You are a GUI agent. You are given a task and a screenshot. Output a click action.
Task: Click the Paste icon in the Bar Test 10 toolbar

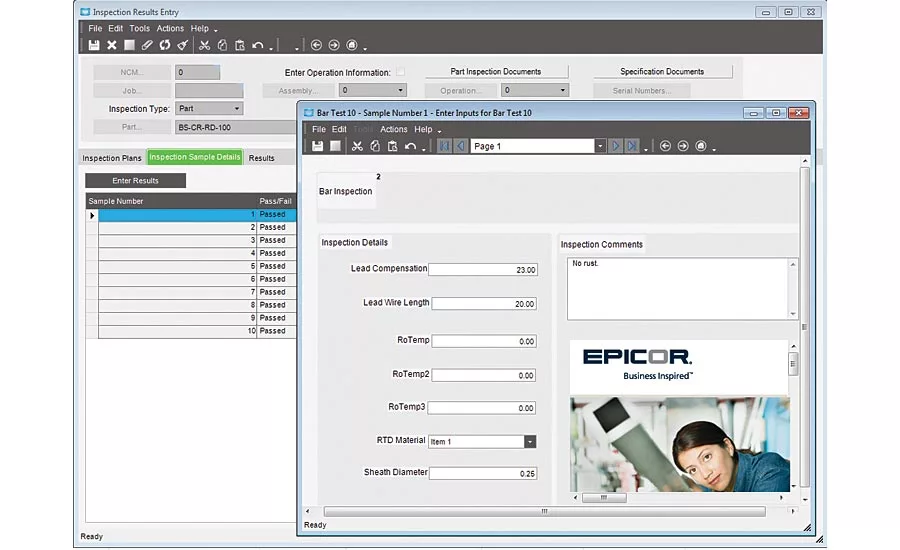393,146
